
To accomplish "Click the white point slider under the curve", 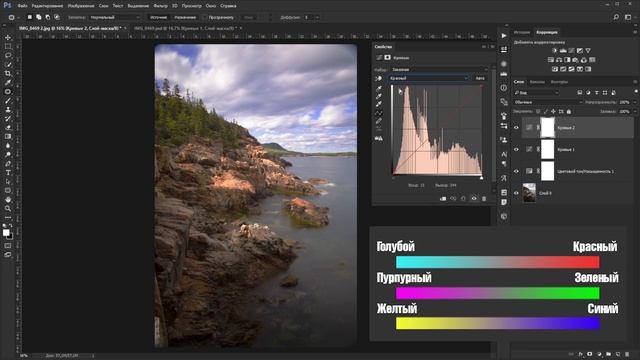I will pyautogui.click(x=482, y=178).
